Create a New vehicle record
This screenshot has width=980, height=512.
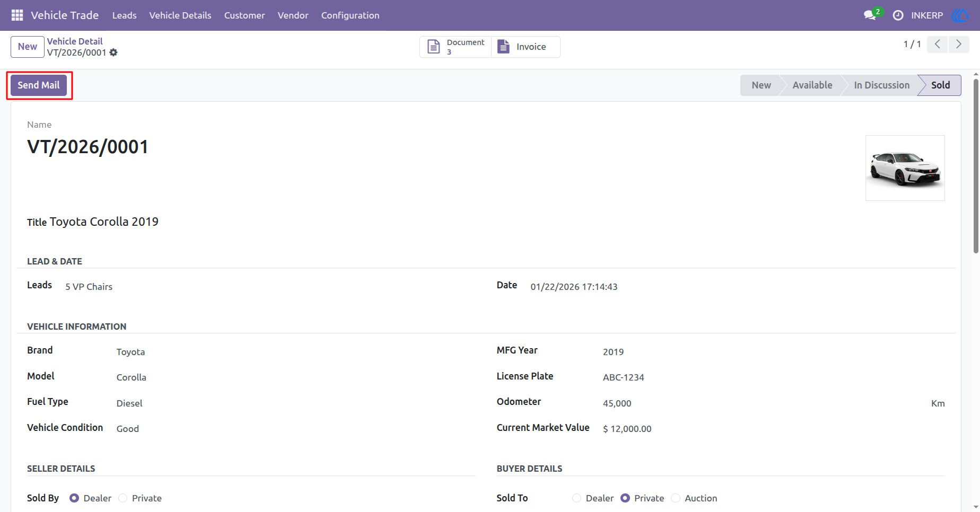[28, 47]
